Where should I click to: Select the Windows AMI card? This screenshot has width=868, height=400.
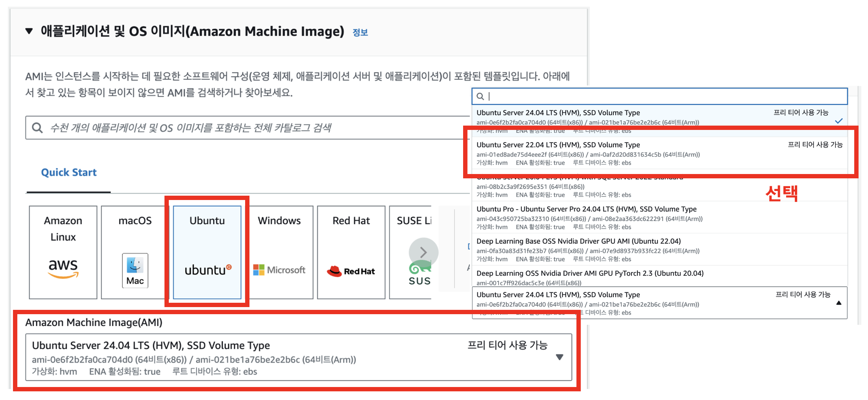(279, 252)
